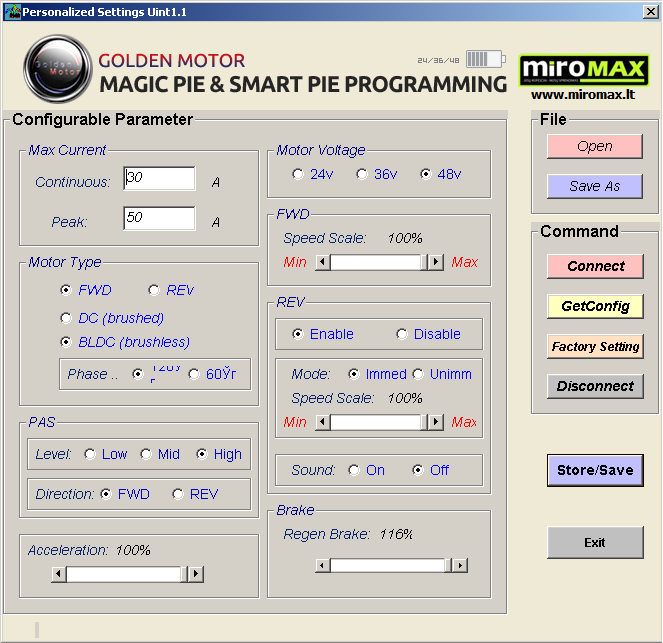
Task: Set PAS direction to REV
Action: (x=178, y=494)
